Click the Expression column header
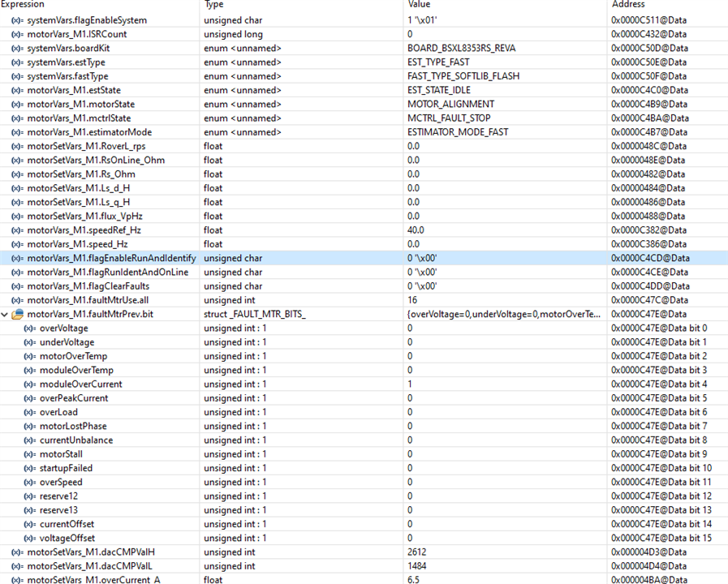The height and width of the screenshot is (584, 728). (x=22, y=4)
